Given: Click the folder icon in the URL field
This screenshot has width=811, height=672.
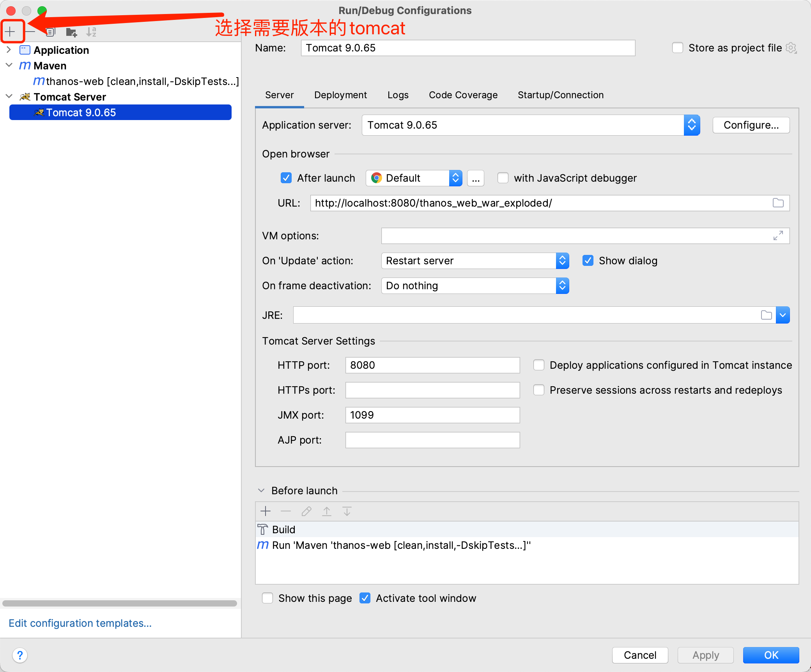Looking at the screenshot, I should pos(778,203).
